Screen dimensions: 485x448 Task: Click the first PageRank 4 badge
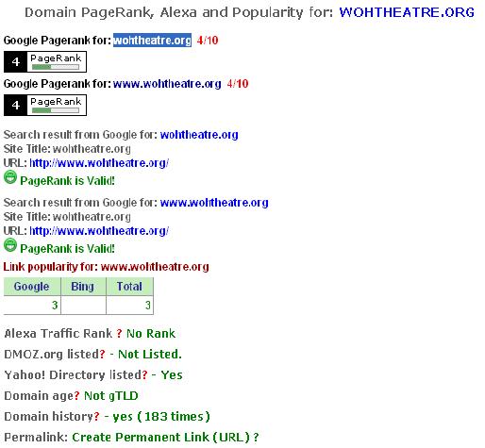(45, 61)
